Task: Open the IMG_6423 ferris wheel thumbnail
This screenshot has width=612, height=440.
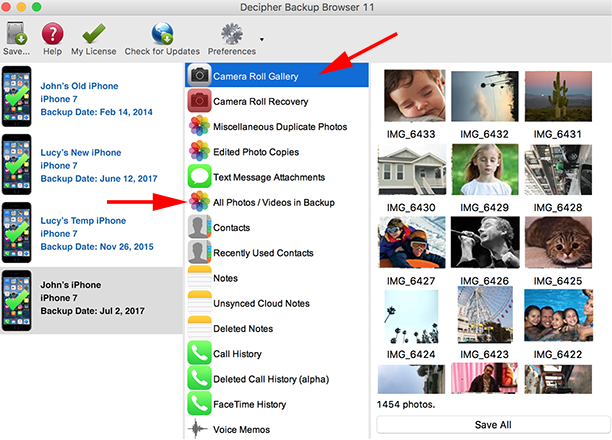Action: coord(485,315)
